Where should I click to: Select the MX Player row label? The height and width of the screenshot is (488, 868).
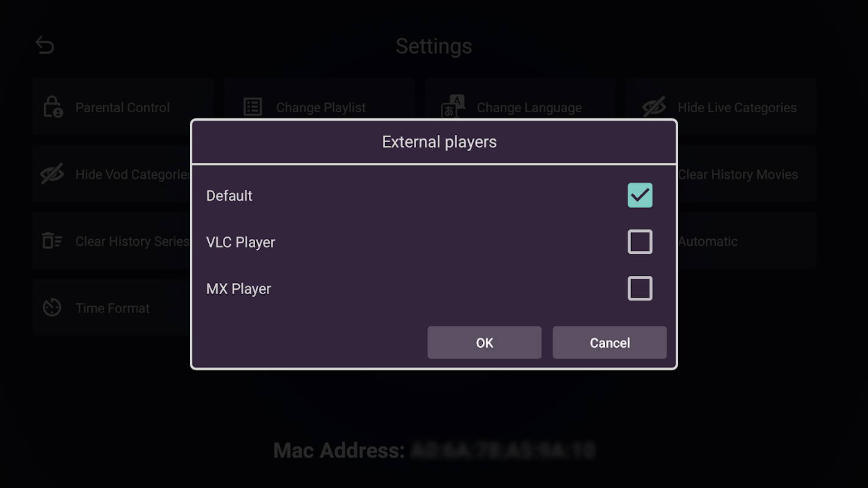[x=239, y=289]
